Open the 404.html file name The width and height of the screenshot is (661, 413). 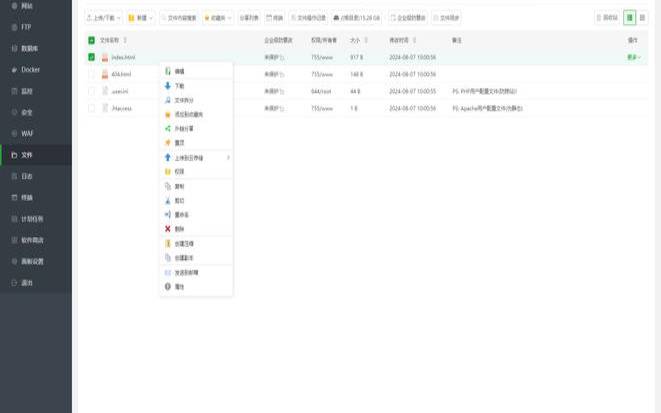(121, 74)
